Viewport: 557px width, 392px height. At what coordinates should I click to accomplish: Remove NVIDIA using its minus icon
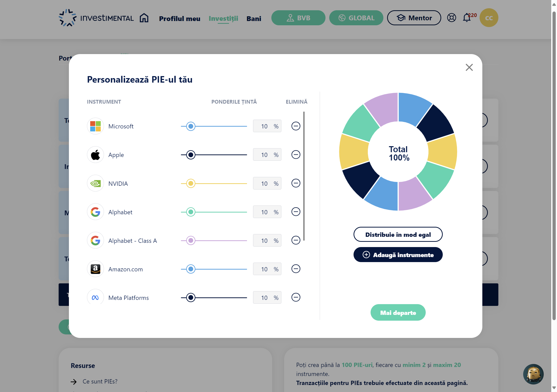(x=296, y=183)
